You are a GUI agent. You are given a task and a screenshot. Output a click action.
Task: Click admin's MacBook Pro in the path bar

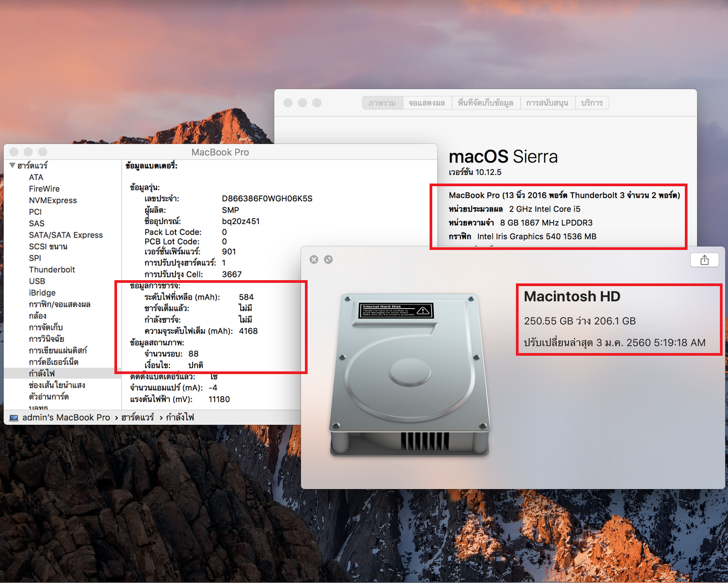pos(66,417)
